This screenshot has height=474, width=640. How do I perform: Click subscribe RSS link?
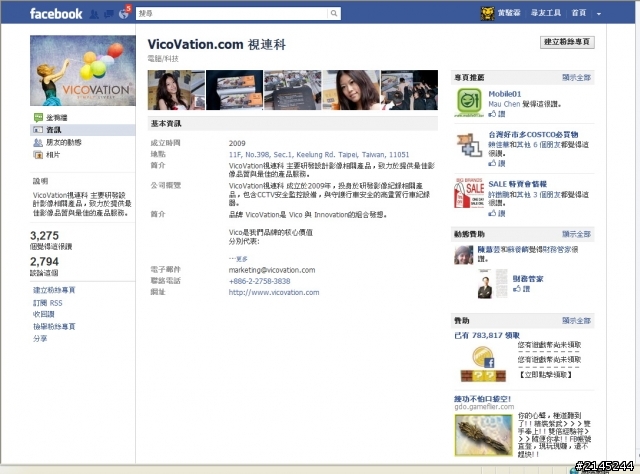tap(47, 303)
